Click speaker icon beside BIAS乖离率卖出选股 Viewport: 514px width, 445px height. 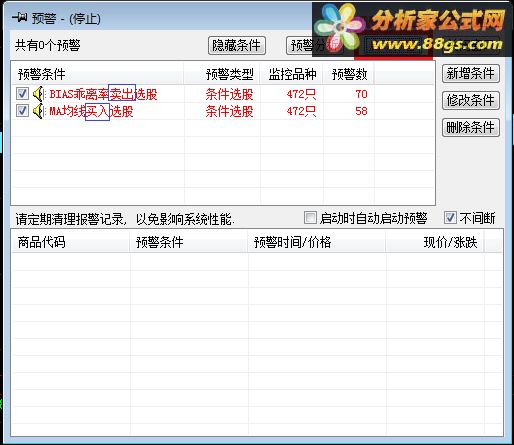(x=38, y=94)
